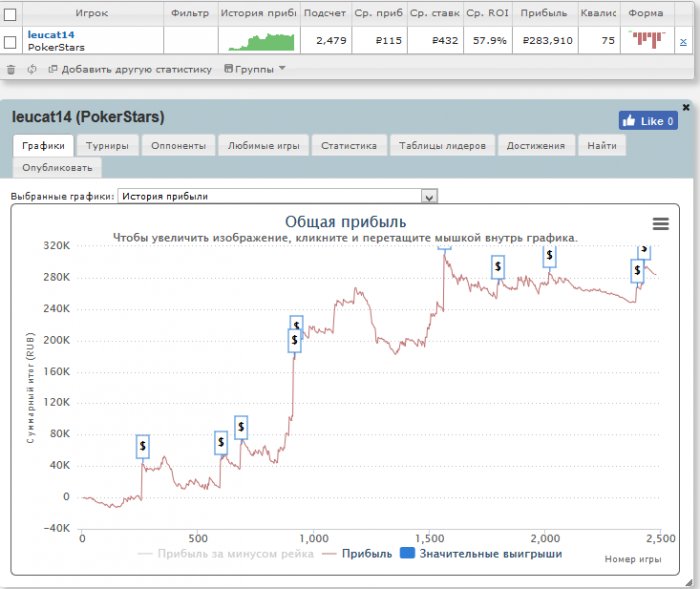Tick the leucat14 row checkbox
The image size is (700, 589).
[10, 42]
